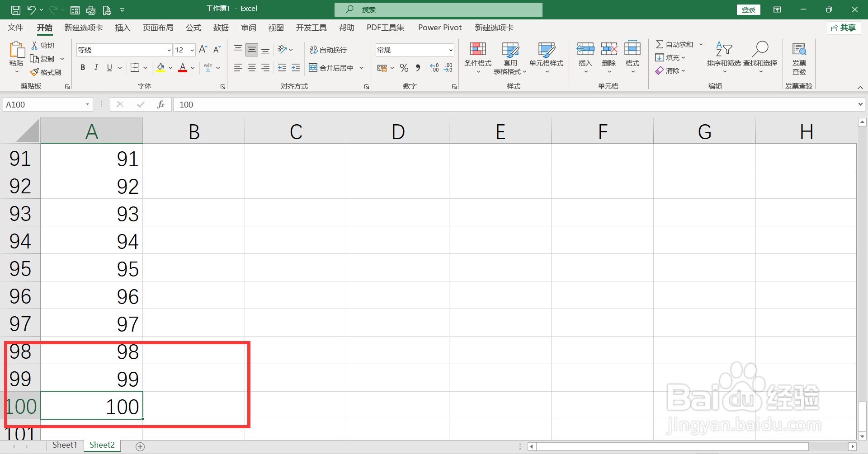Add a new sheet with plus icon

click(140, 446)
